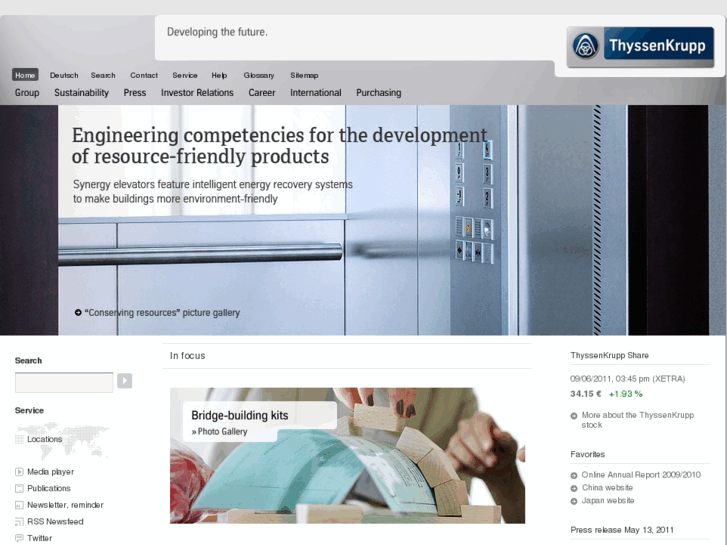Open the Glossary page
The image size is (727, 545).
(x=259, y=75)
